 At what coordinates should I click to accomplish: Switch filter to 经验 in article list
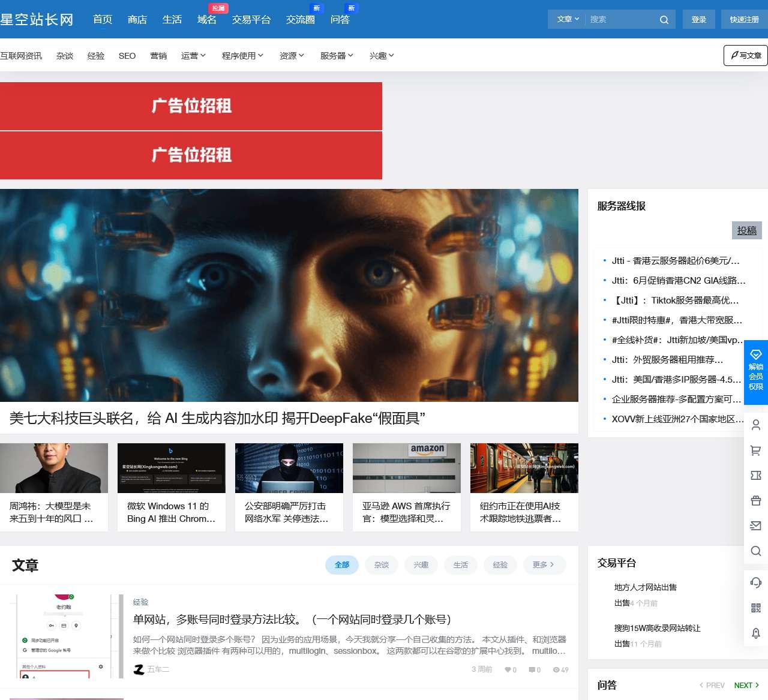(500, 564)
